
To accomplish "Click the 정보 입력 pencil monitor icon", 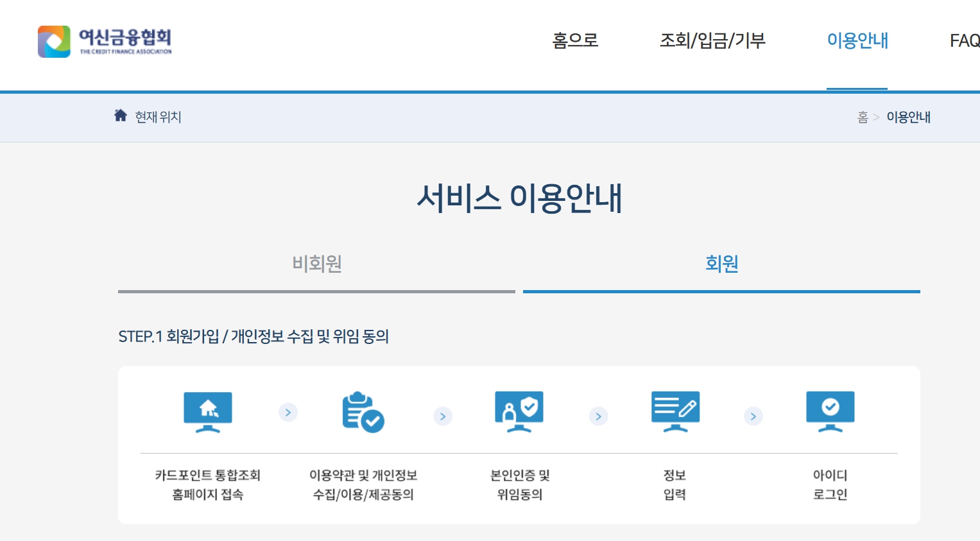I will (x=675, y=411).
